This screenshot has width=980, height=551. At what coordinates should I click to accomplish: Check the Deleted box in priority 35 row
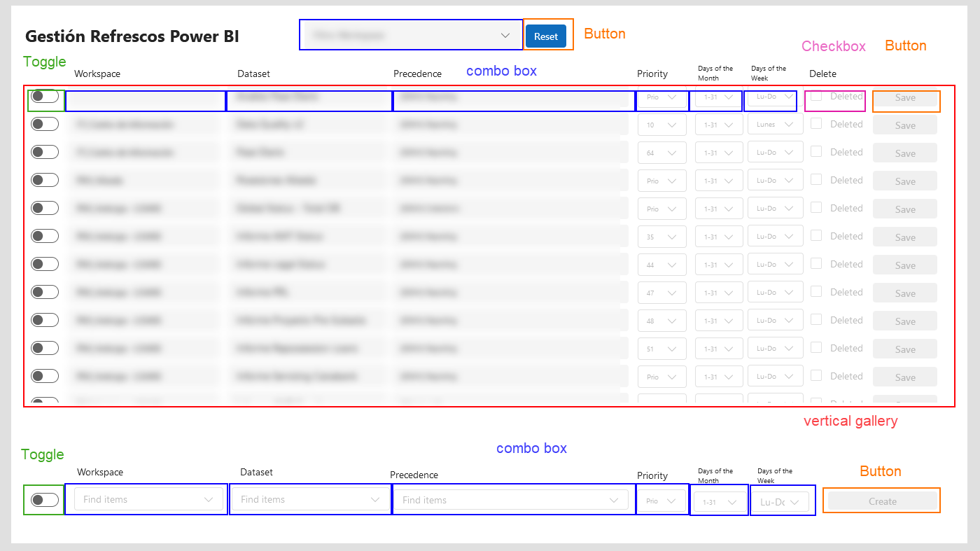tap(816, 235)
